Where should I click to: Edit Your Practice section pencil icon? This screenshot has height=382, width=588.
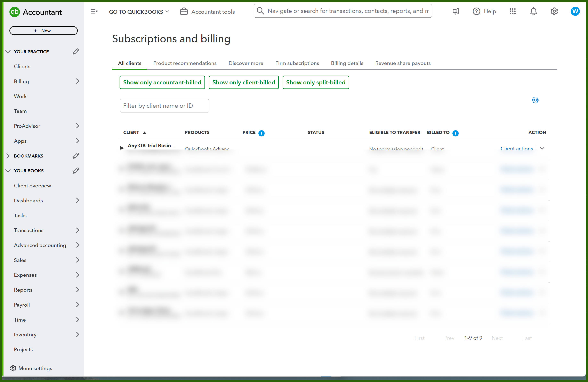coord(76,51)
